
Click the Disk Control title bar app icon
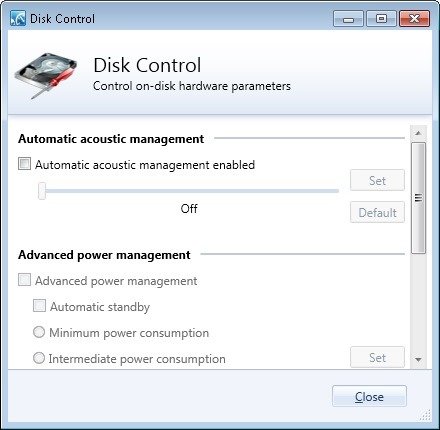point(18,18)
